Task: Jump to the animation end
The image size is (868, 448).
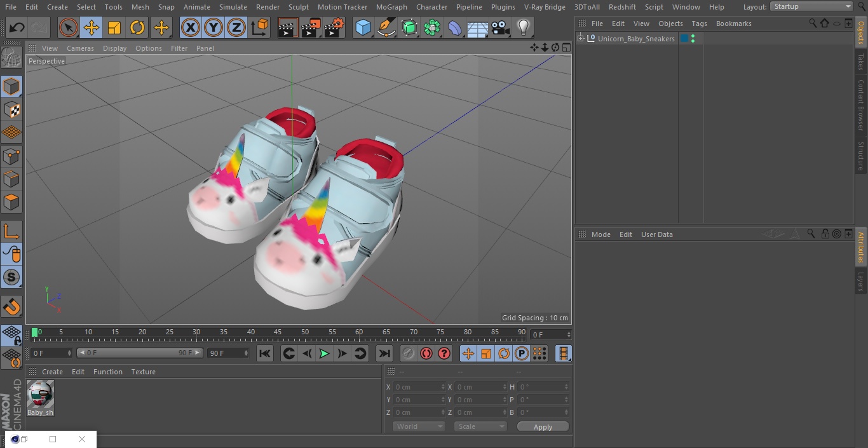Action: (384, 354)
